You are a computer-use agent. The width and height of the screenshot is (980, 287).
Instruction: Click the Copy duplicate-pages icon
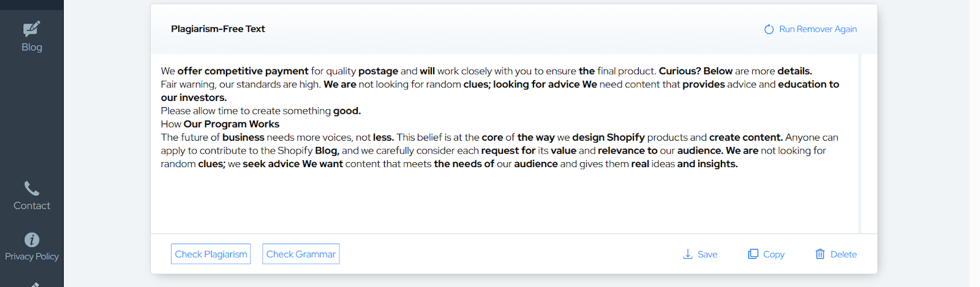[x=753, y=254]
